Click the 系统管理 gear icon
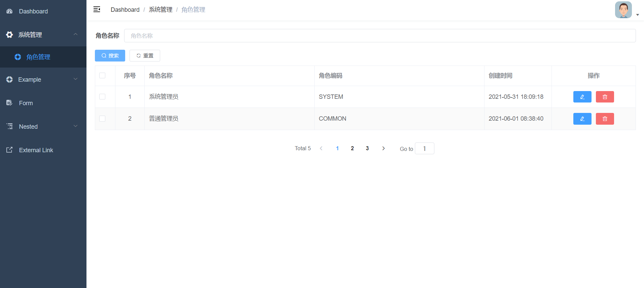Screen dimensions: 644x288 [x=9, y=35]
